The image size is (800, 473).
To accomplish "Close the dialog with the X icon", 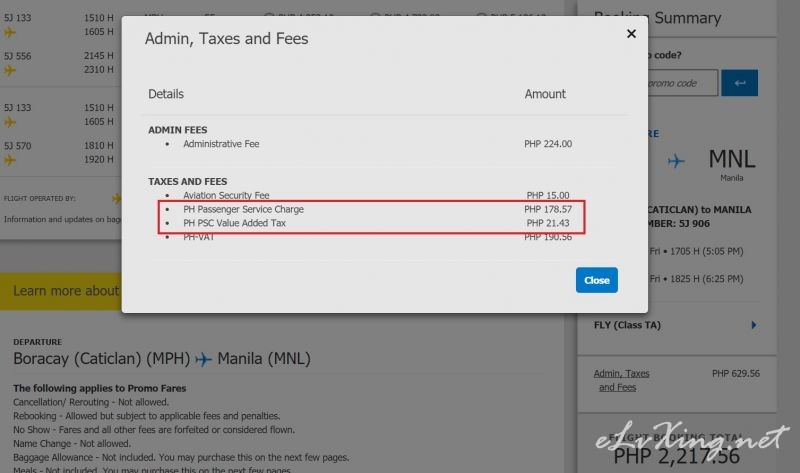I will click(631, 34).
